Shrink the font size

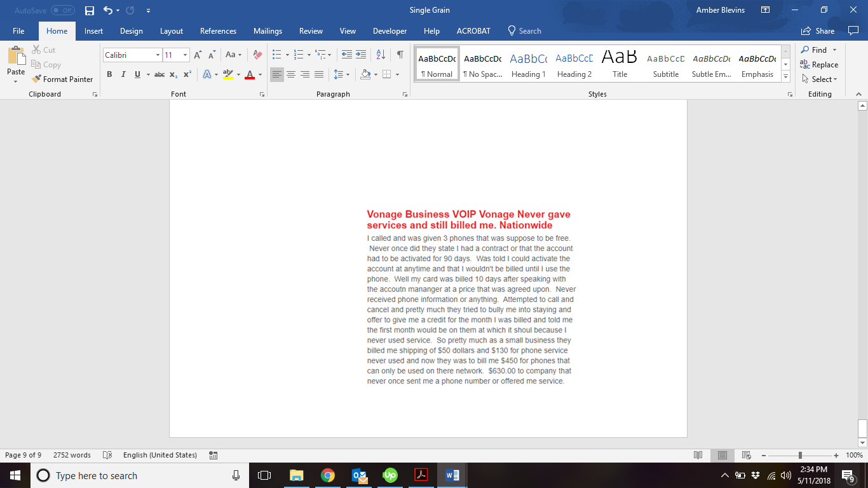213,55
